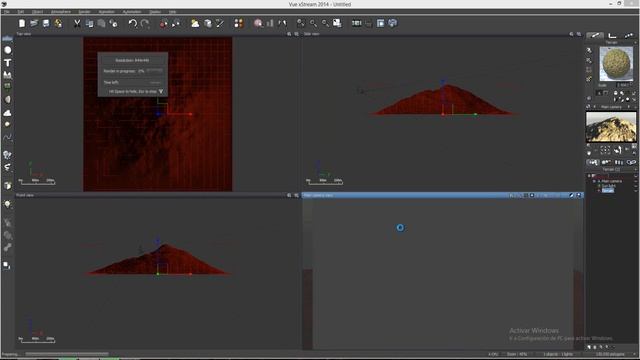The width and height of the screenshot is (640, 360).
Task: Select Sun light in world browser
Action: [x=609, y=186]
